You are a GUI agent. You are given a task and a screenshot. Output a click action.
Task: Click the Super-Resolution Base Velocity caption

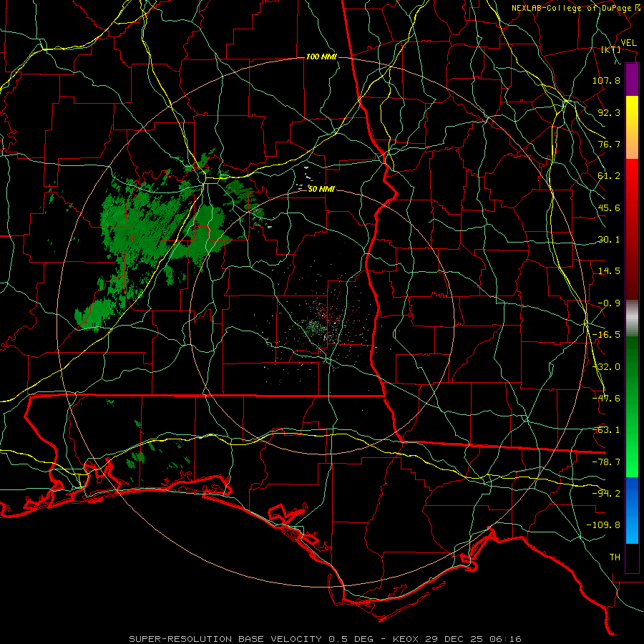(325, 639)
